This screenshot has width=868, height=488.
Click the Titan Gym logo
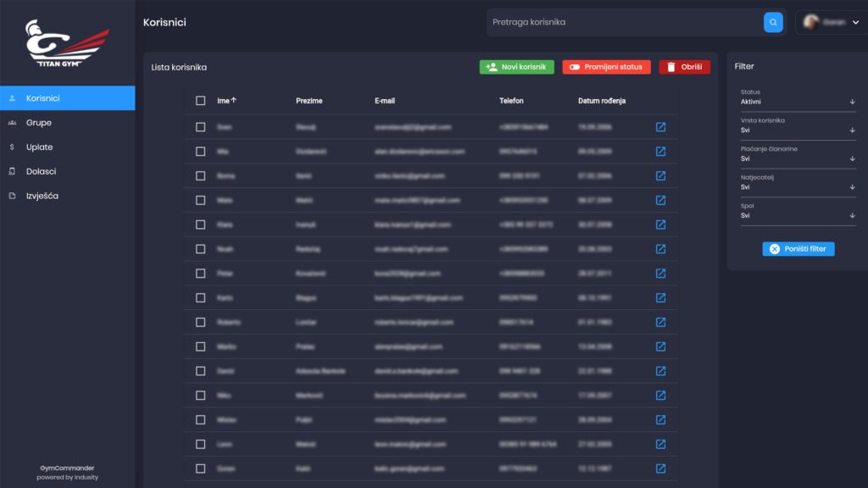pyautogui.click(x=67, y=43)
